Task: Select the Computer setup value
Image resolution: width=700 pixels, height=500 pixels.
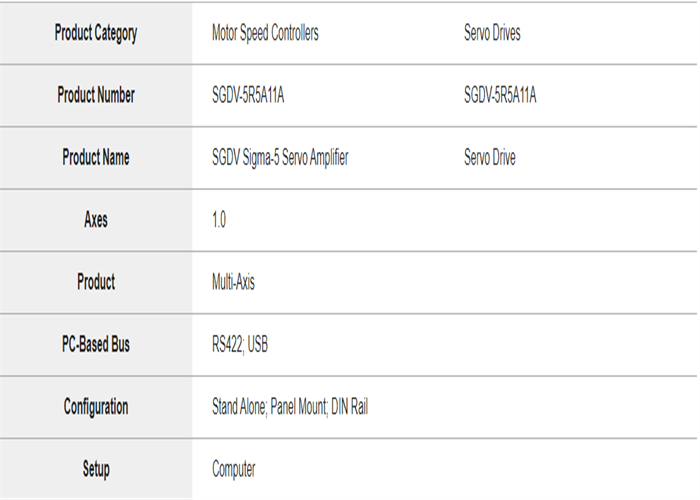Action: tap(233, 469)
